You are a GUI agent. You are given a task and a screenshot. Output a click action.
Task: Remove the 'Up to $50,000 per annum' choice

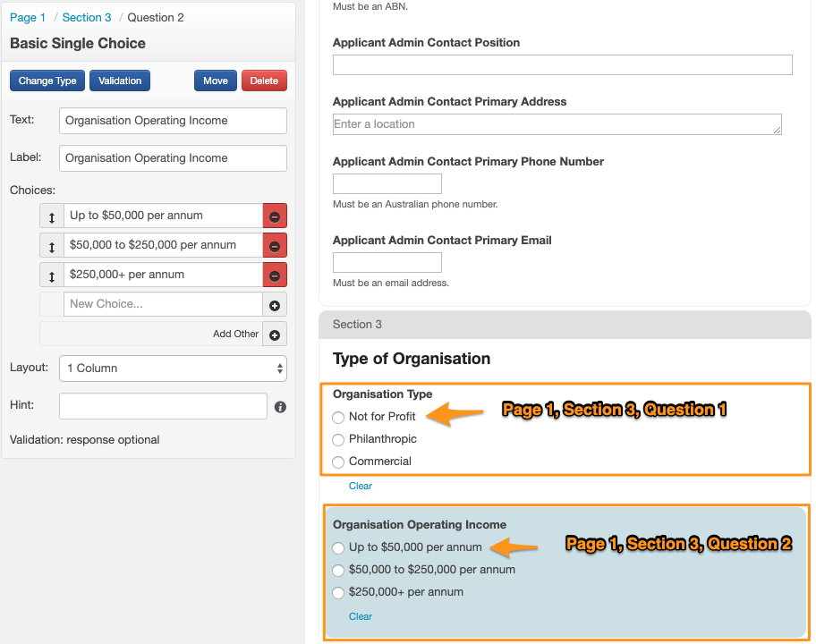coord(275,216)
